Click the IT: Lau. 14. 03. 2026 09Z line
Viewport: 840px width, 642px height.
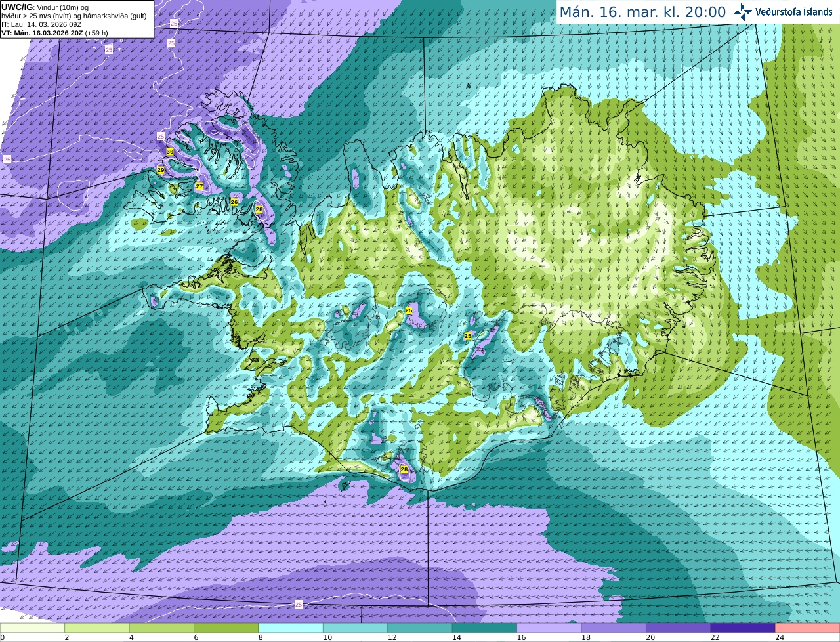tap(41, 24)
